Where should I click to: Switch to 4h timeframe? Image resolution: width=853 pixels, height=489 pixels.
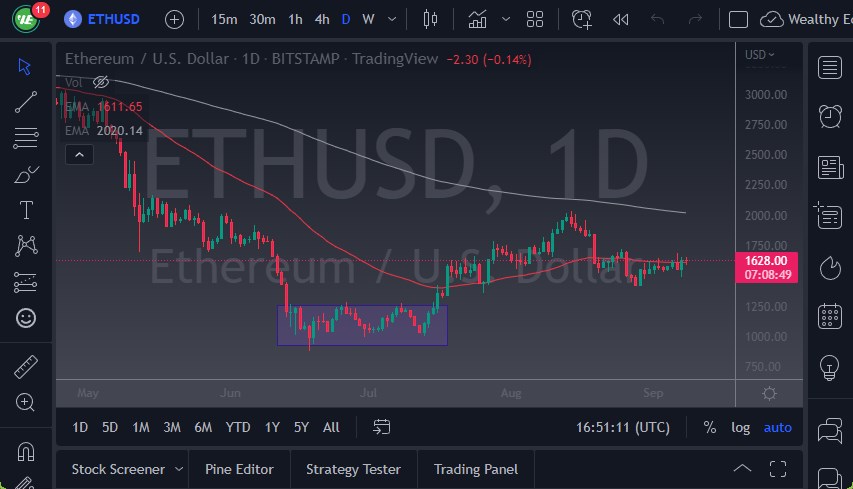pyautogui.click(x=322, y=20)
